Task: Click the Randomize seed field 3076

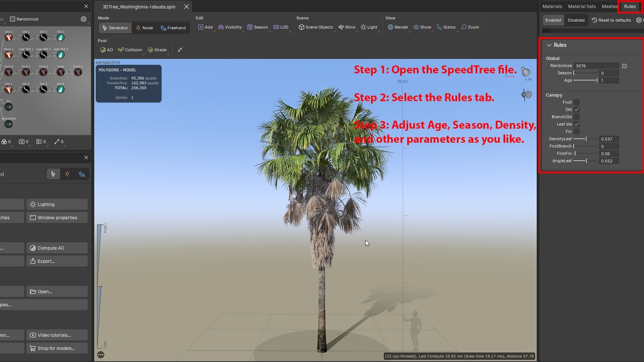Action: [x=596, y=66]
